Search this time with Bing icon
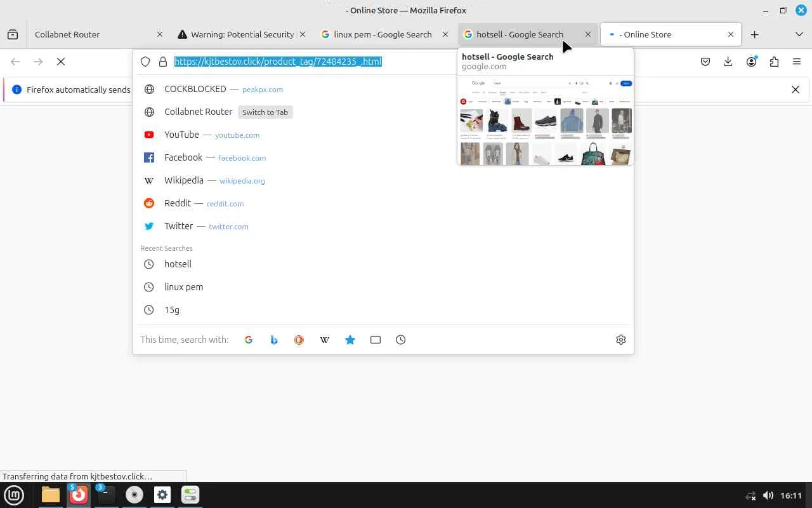Screen dimensions: 812x508 (274, 340)
